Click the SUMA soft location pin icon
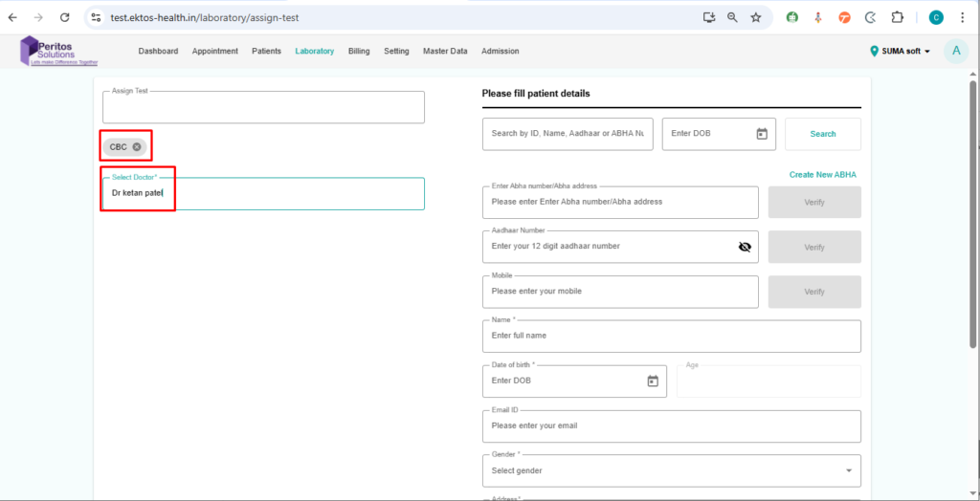Image resolution: width=980 pixels, height=501 pixels. pos(874,52)
